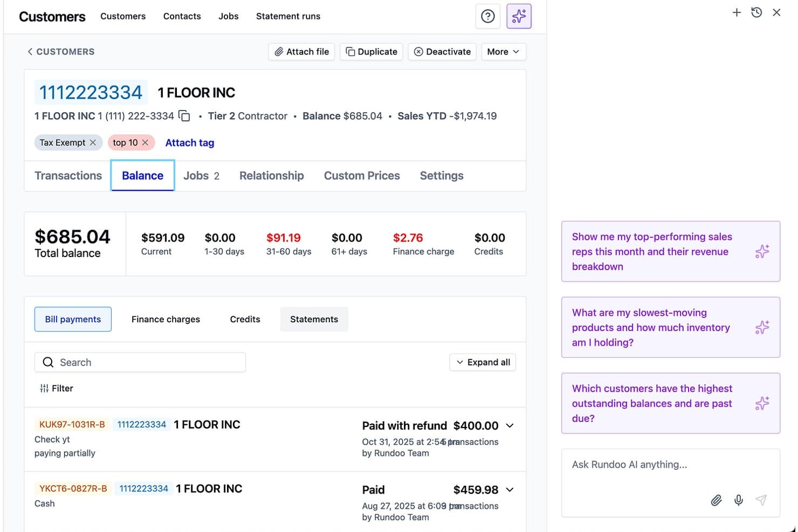Copy customer phone number icon
The height and width of the screenshot is (532, 798).
pyautogui.click(x=184, y=116)
